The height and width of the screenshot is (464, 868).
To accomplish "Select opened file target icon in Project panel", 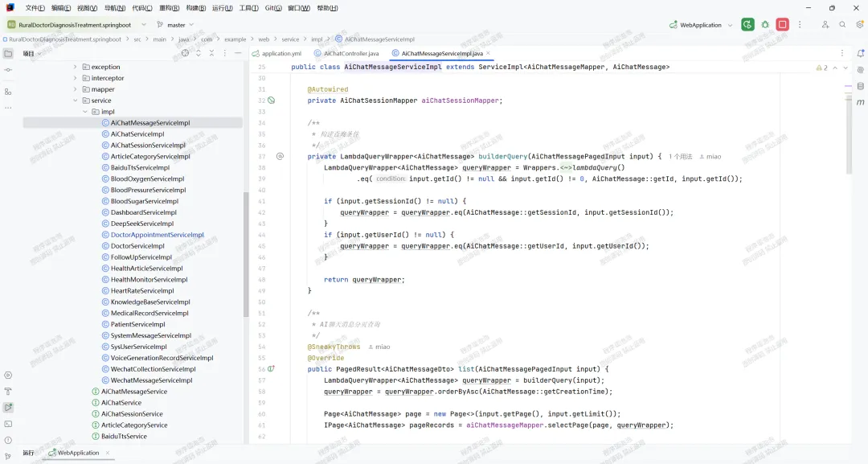I will (185, 53).
